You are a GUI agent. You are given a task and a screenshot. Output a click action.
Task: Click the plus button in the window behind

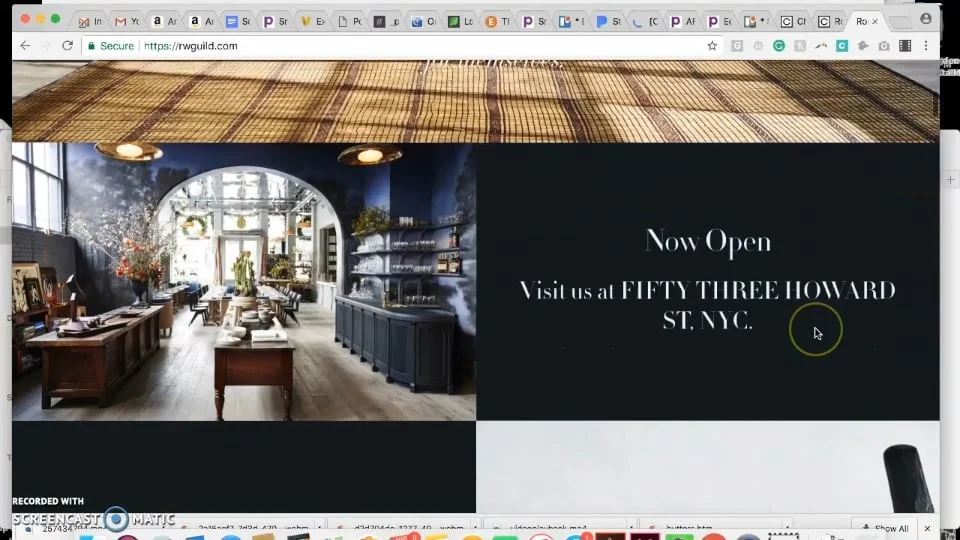pos(950,179)
